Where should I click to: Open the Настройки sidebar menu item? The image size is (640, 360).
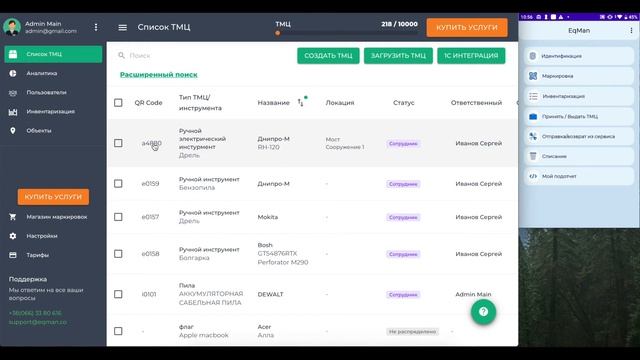53,236
